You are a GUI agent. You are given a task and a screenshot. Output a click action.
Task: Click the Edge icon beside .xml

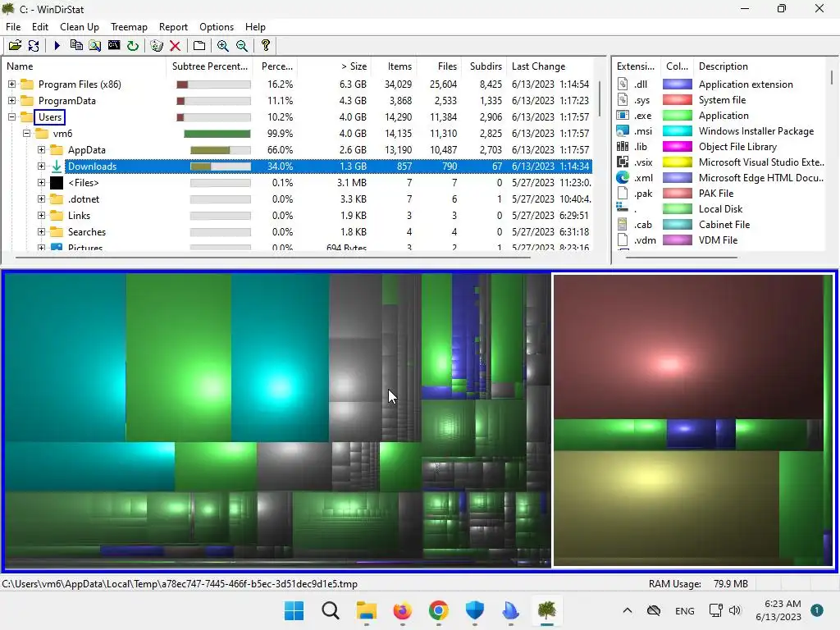(623, 177)
